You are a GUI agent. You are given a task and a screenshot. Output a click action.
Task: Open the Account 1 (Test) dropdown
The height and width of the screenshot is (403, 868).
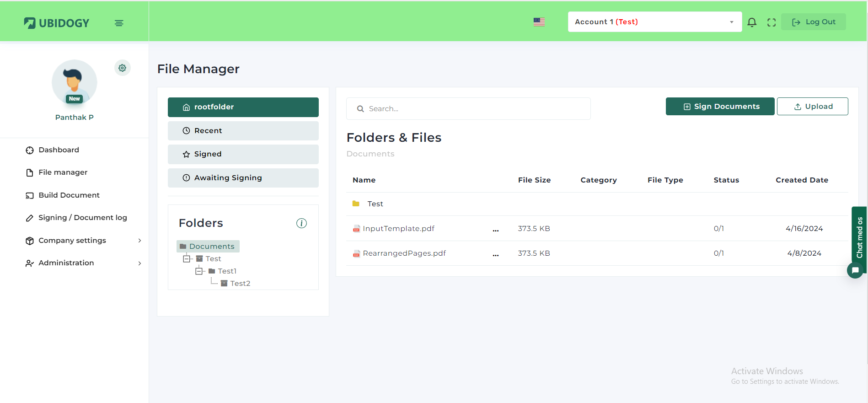654,22
